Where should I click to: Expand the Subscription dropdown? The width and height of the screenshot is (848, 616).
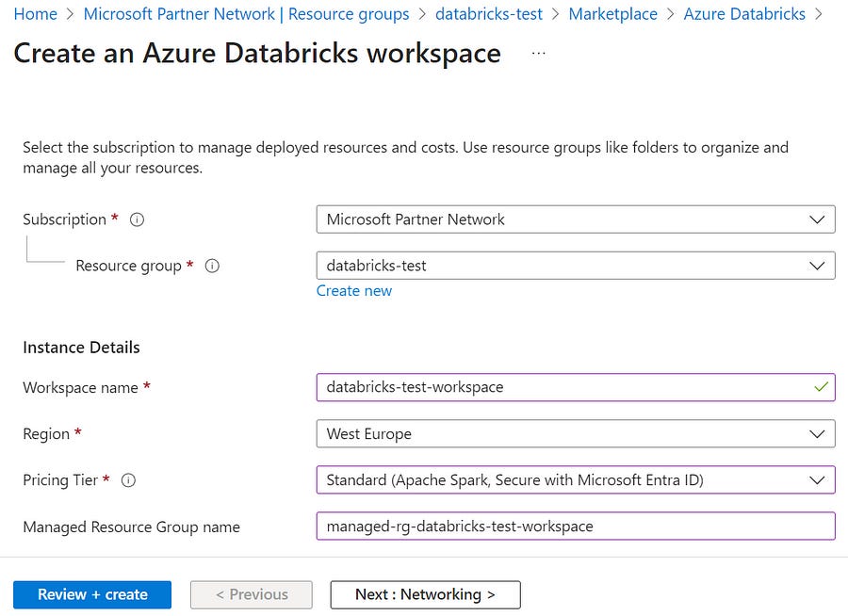coord(576,219)
